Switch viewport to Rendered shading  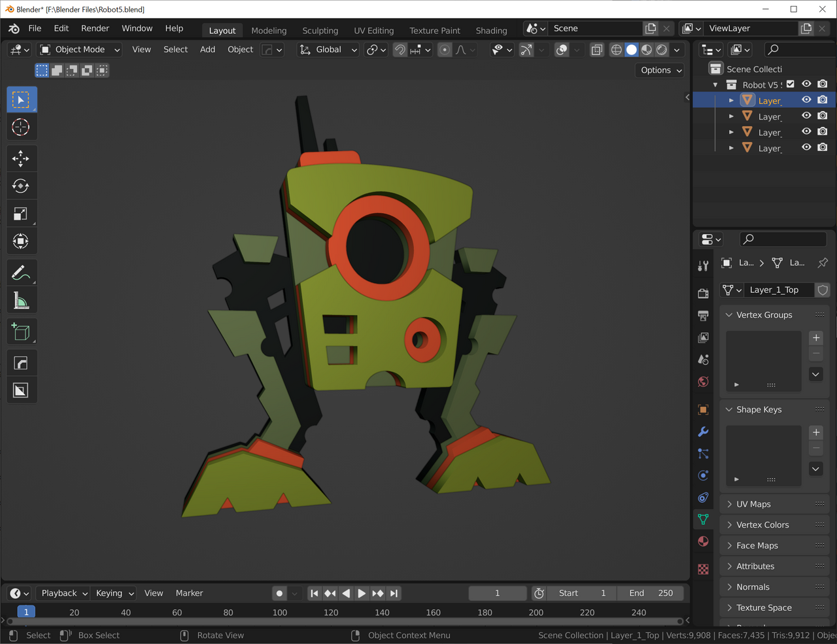tap(662, 50)
